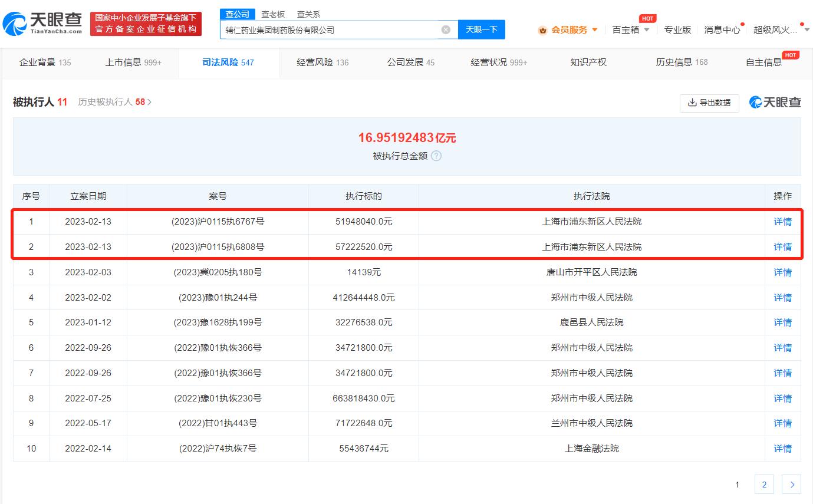This screenshot has width=813, height=504.
Task: Open 消息中心 link
Action: click(722, 29)
